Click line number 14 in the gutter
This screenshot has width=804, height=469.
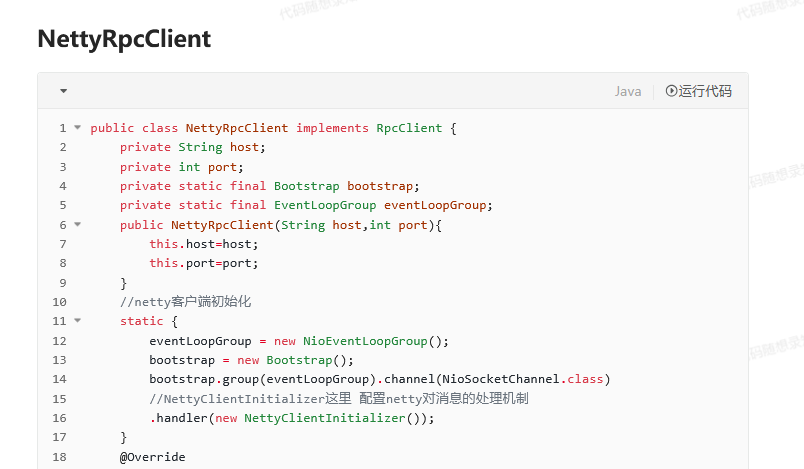click(59, 379)
